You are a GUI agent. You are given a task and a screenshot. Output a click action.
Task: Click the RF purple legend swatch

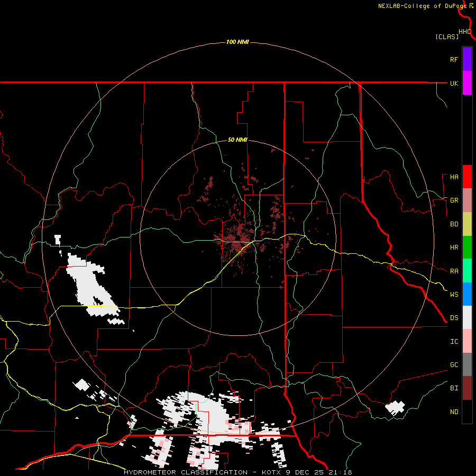click(x=467, y=59)
